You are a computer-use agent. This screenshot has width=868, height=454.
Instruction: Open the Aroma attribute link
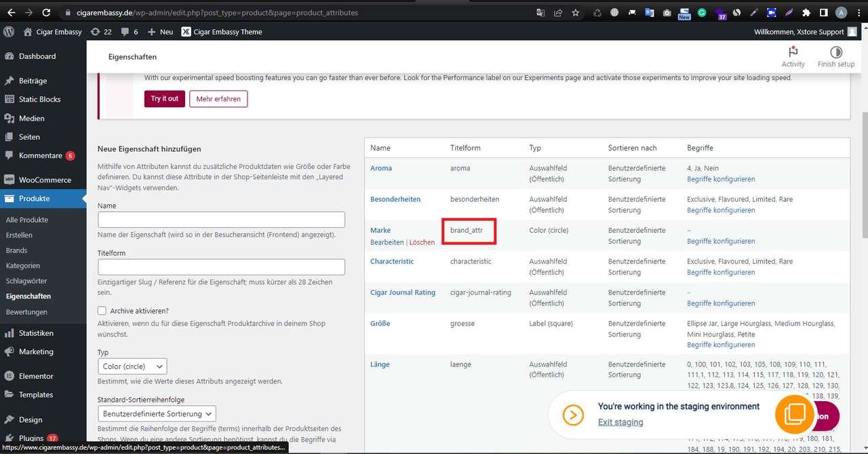[x=381, y=168]
